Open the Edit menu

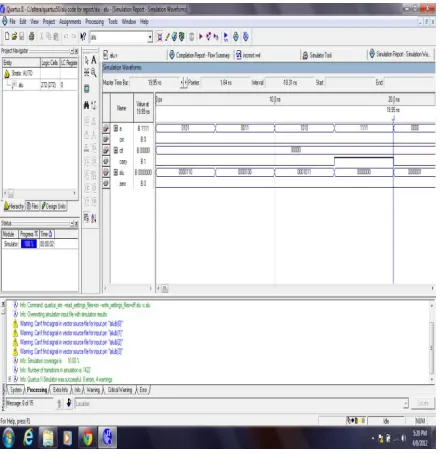(23, 22)
